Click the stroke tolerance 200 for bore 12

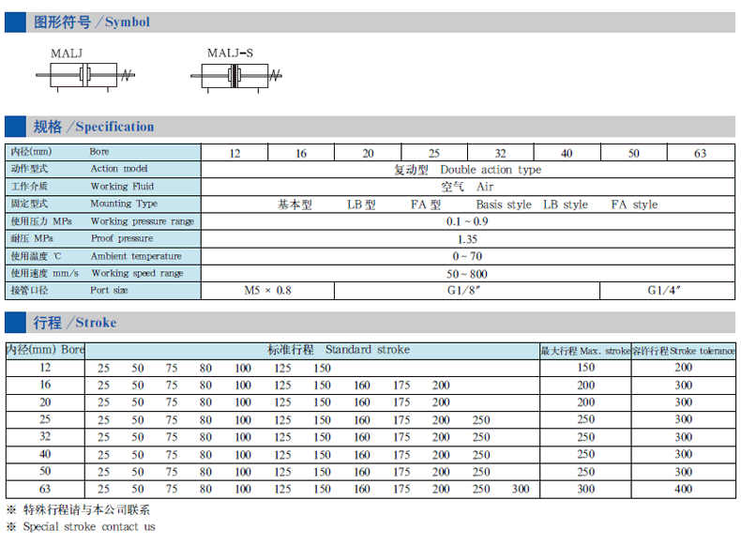684,368
